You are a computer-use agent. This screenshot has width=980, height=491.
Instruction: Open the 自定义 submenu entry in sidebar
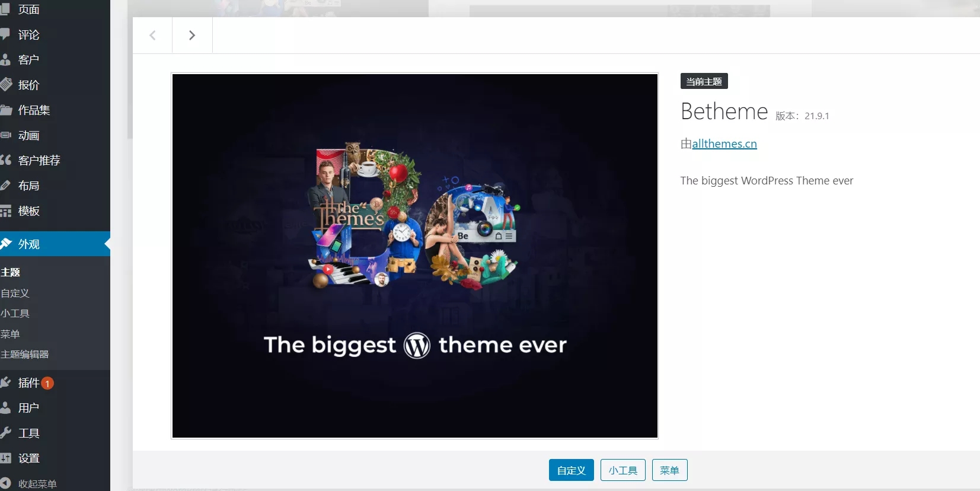[15, 293]
